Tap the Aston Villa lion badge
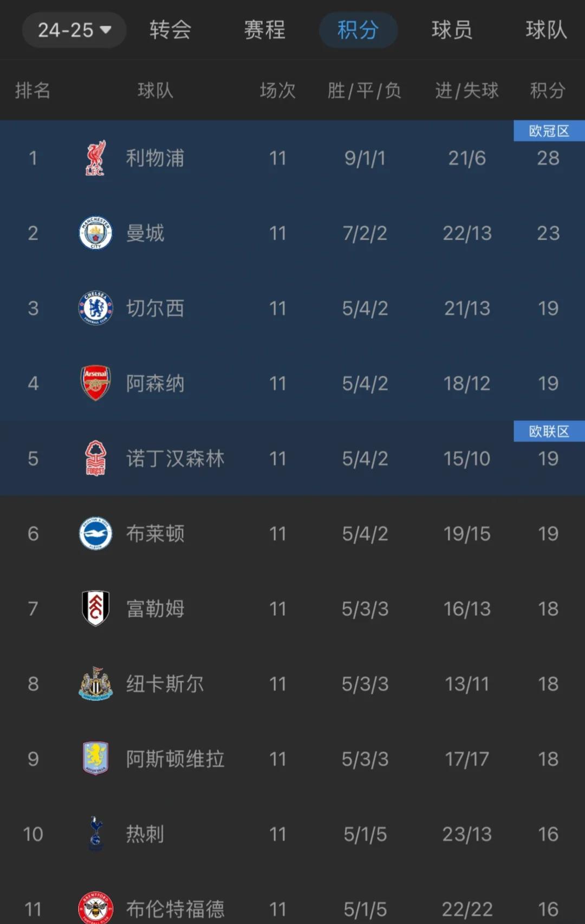Viewport: 585px width, 924px height. [96, 759]
